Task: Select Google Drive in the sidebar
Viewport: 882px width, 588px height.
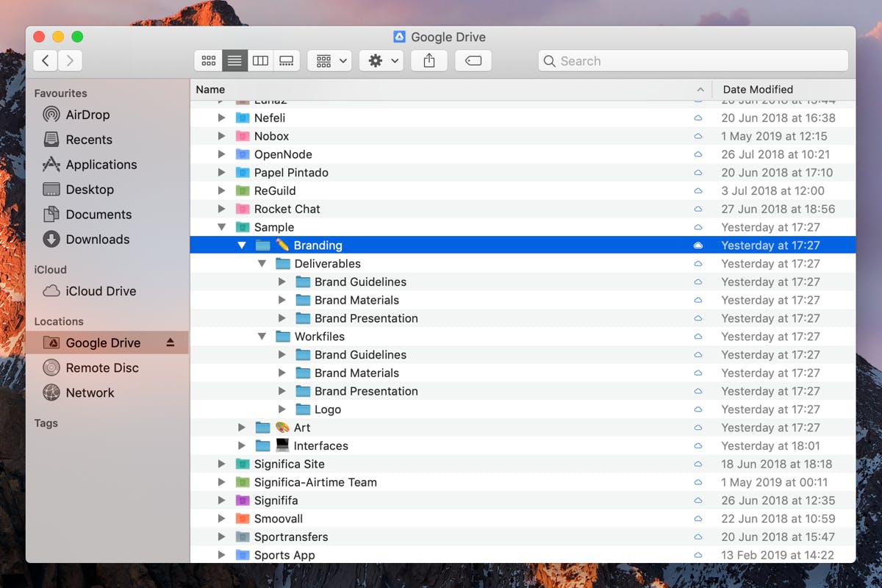Action: (107, 343)
